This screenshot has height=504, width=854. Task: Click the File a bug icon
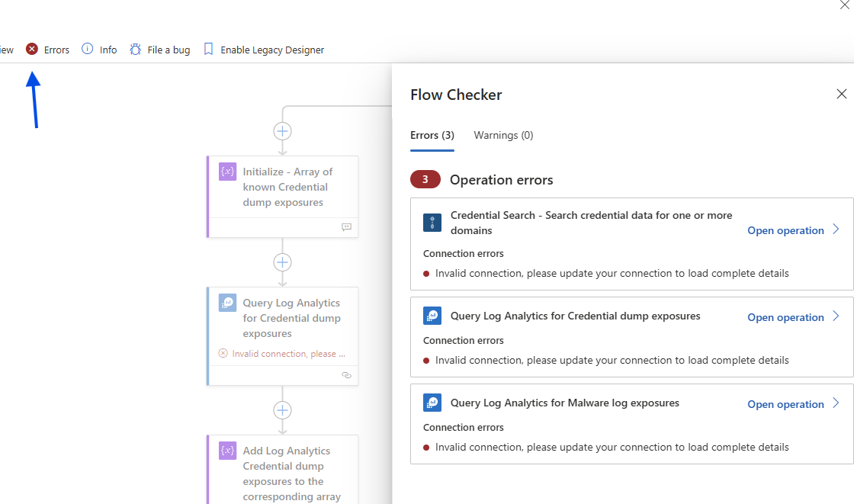(136, 50)
